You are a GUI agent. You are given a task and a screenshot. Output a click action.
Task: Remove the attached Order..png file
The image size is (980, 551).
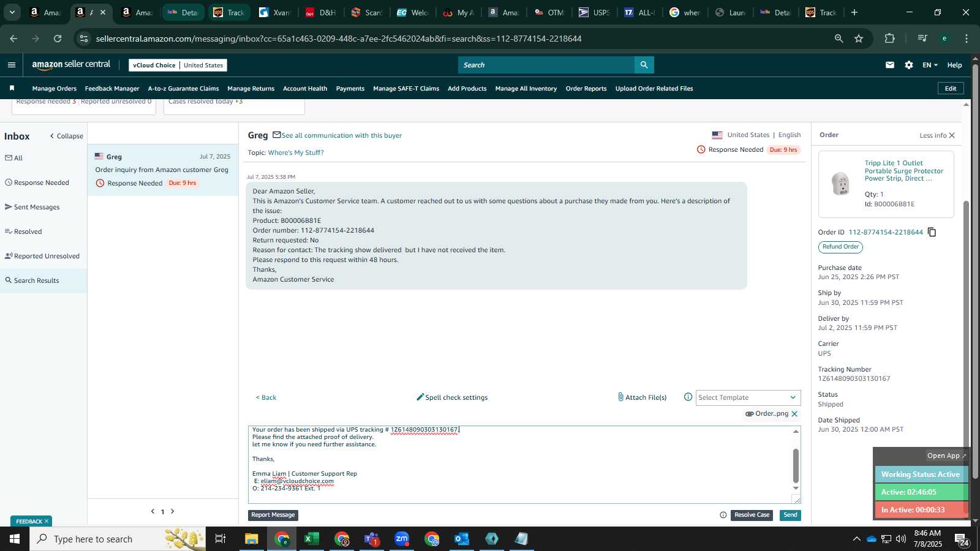794,414
